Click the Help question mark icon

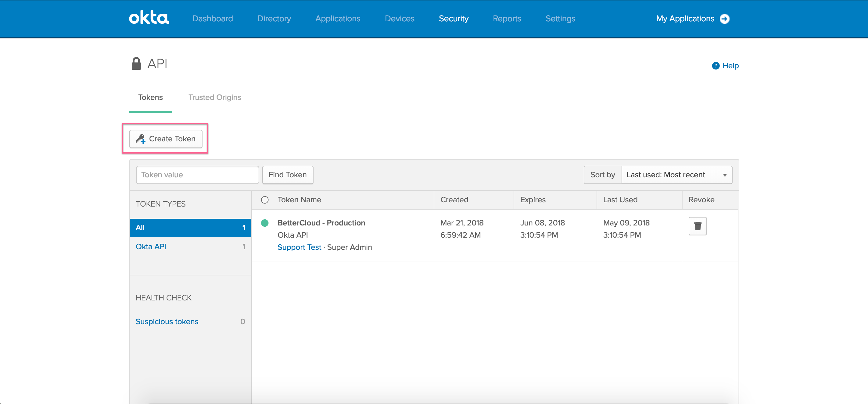(716, 66)
